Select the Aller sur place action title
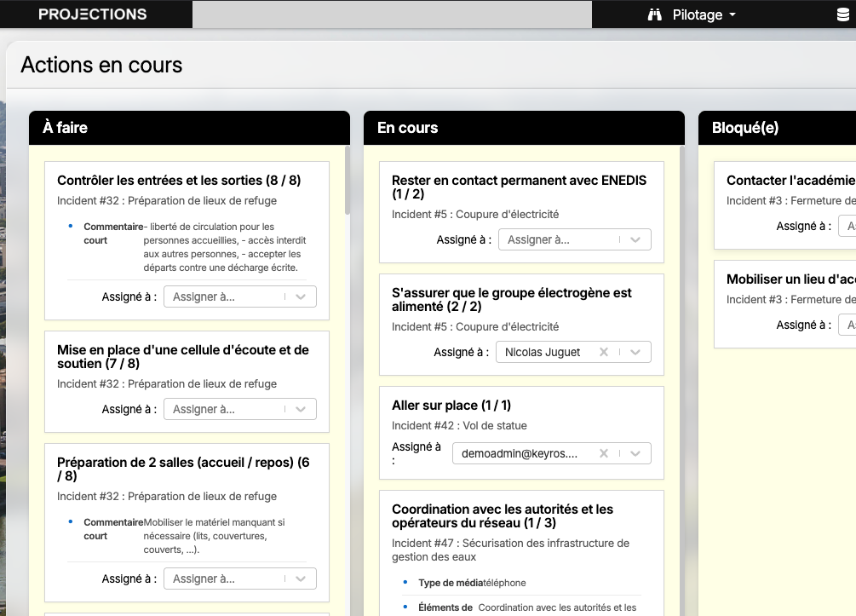The image size is (856, 616). [x=451, y=406]
